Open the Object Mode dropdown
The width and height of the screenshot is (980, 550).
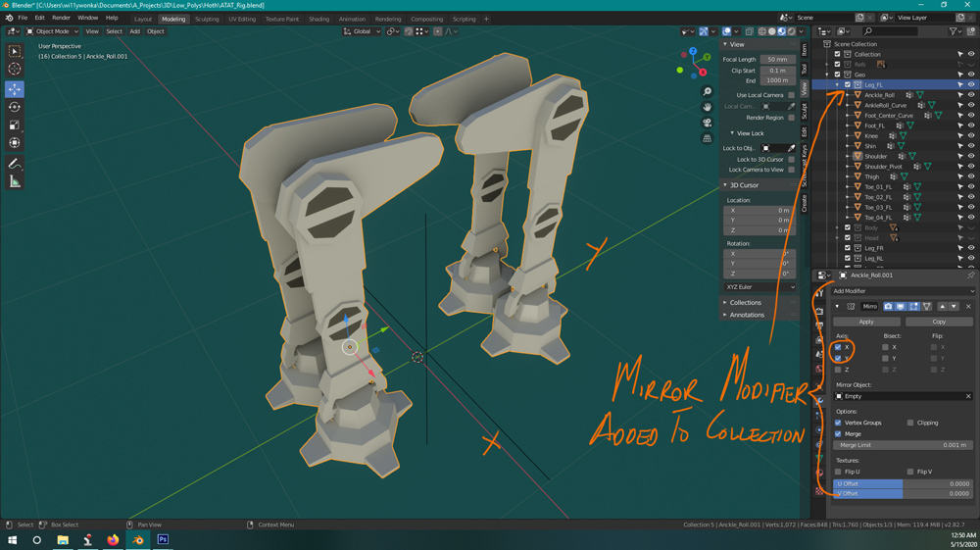click(x=53, y=31)
